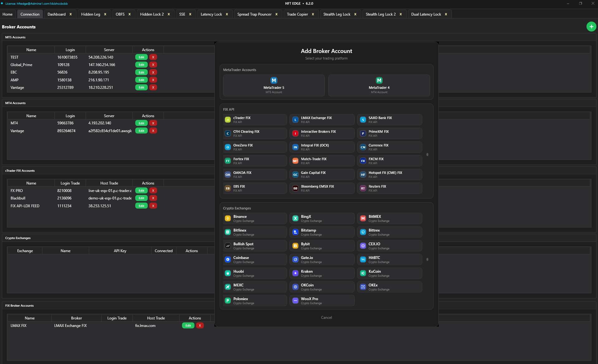598x364 pixels.
Task: Close the Stealth Leg Lock 2 tab
Action: click(x=401, y=14)
